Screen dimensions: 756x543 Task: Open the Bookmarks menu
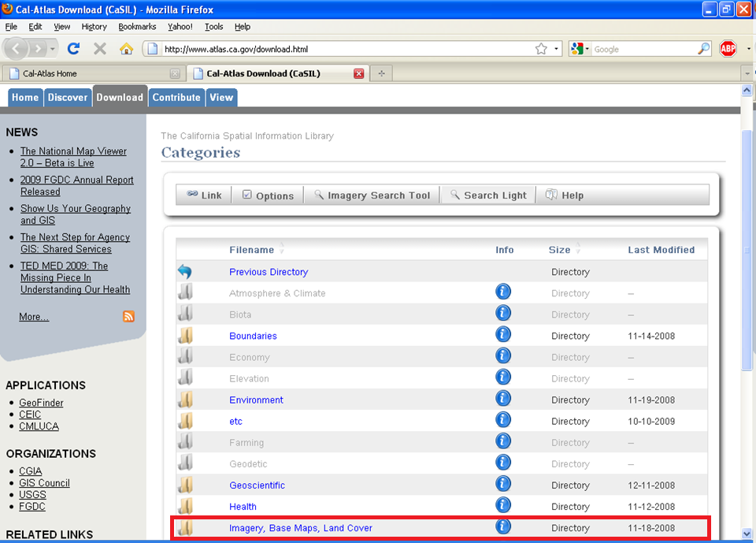[137, 26]
